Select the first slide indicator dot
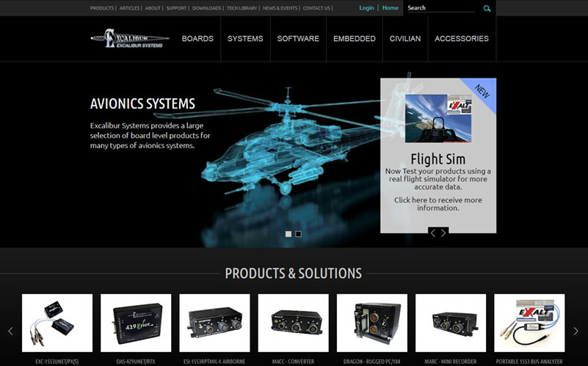588x366 pixels. pyautogui.click(x=288, y=234)
